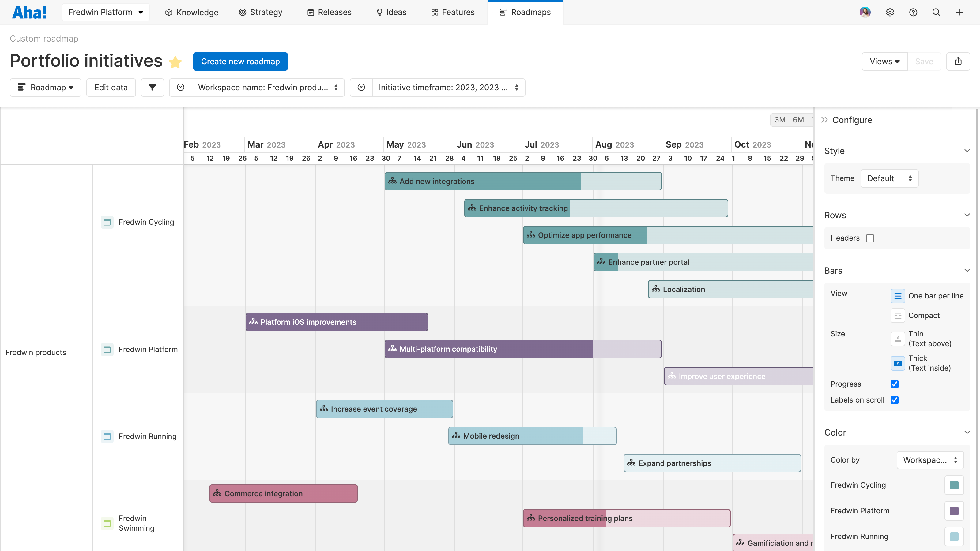Collapse the Bars section

point(967,270)
